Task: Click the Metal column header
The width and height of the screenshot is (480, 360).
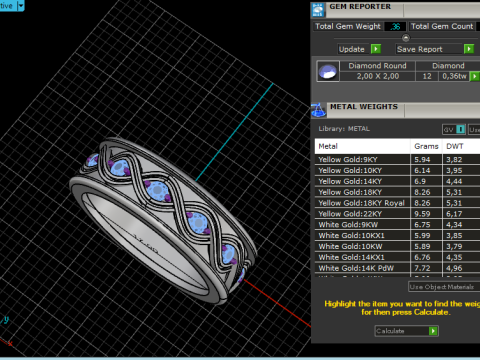Action: (362, 146)
